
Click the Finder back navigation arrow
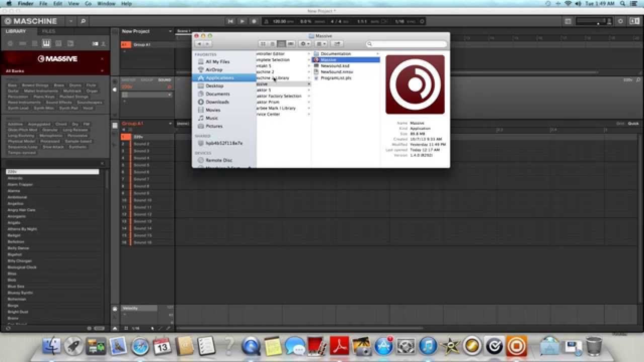[199, 44]
